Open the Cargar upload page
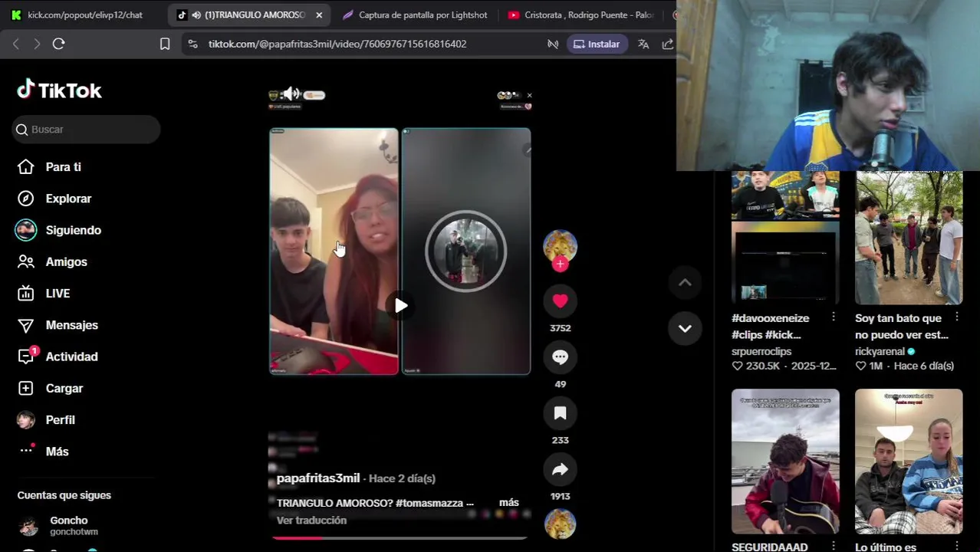 (64, 388)
